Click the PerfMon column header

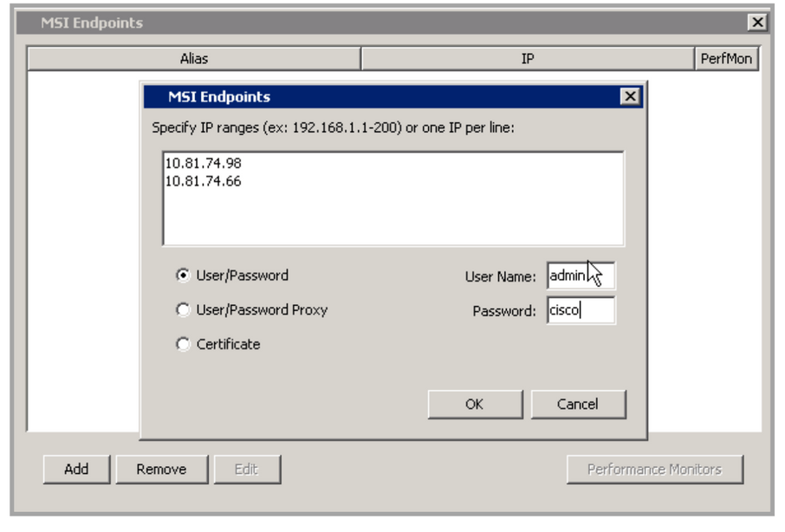[726, 59]
